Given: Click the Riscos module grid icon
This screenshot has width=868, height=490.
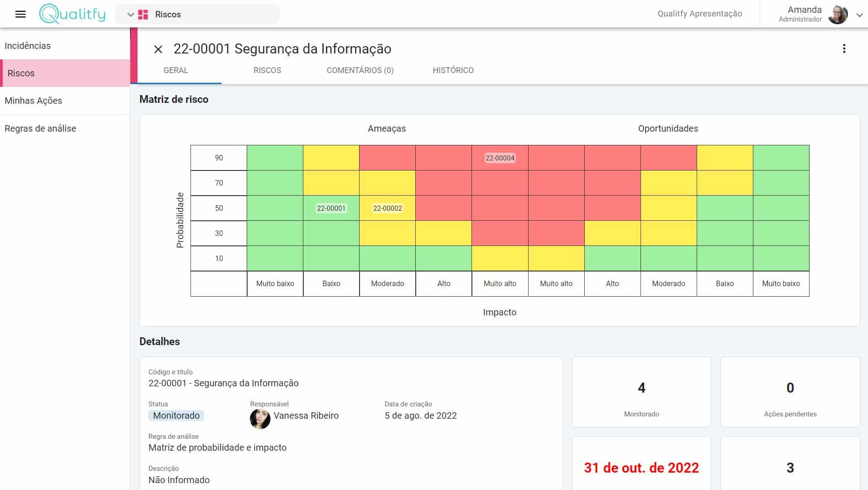Looking at the screenshot, I should click(x=143, y=15).
